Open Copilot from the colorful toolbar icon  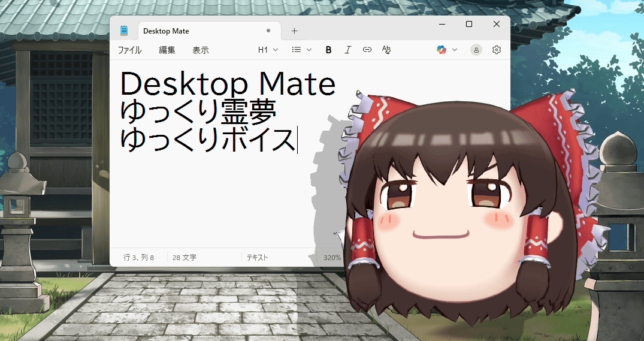tap(442, 50)
